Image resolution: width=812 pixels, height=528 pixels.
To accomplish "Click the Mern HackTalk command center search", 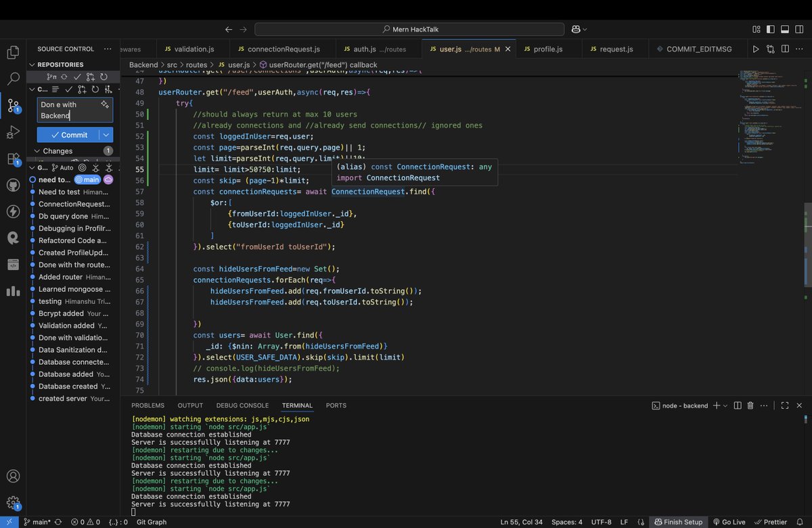I will pos(409,29).
